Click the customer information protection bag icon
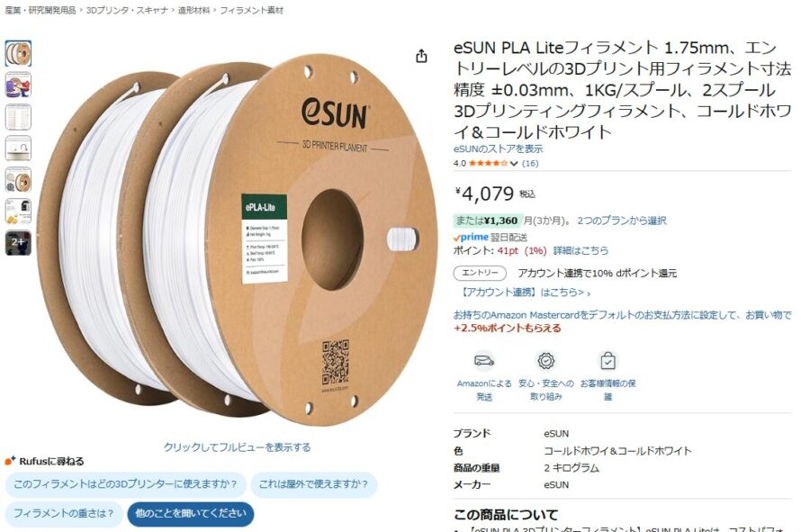This screenshot has width=801, height=532. 607,360
